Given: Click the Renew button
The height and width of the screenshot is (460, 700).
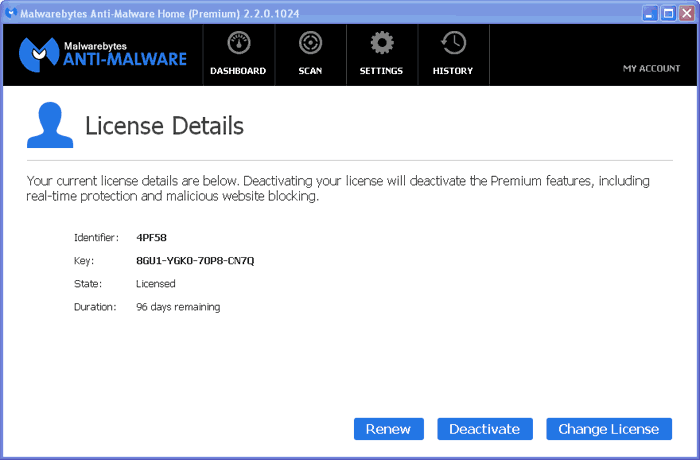Looking at the screenshot, I should (x=389, y=429).
